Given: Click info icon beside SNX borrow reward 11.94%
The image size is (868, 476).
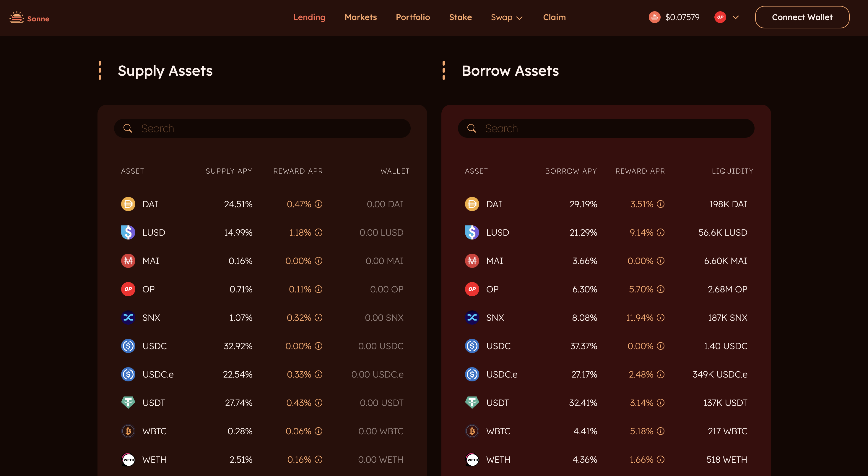Looking at the screenshot, I should tap(661, 317).
